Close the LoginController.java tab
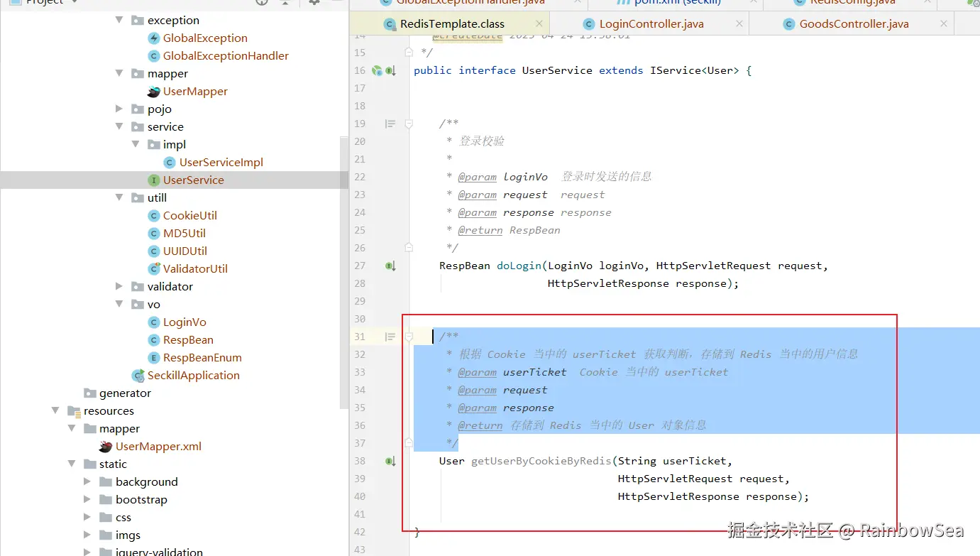 point(739,24)
